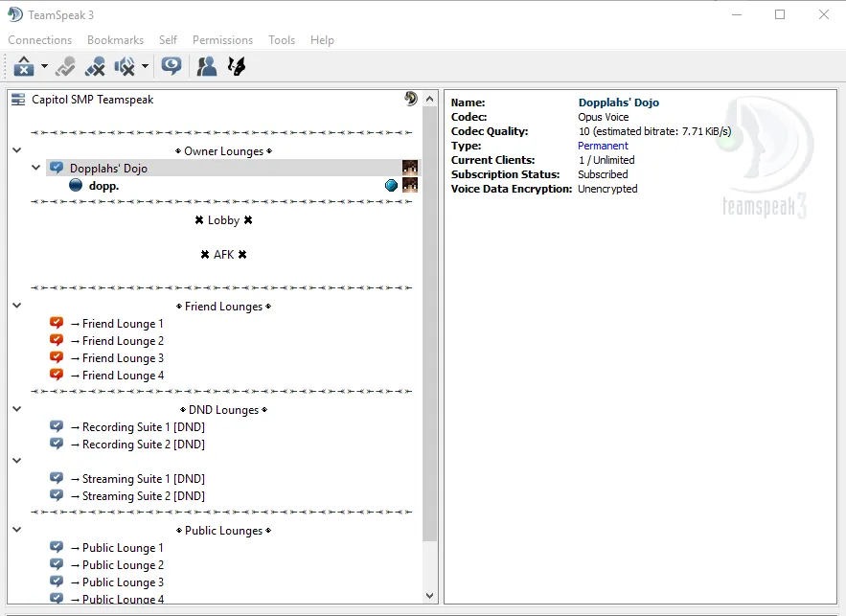846x616 pixels.
Task: Collapse the Friend Lounges channel group
Action: click(x=17, y=307)
